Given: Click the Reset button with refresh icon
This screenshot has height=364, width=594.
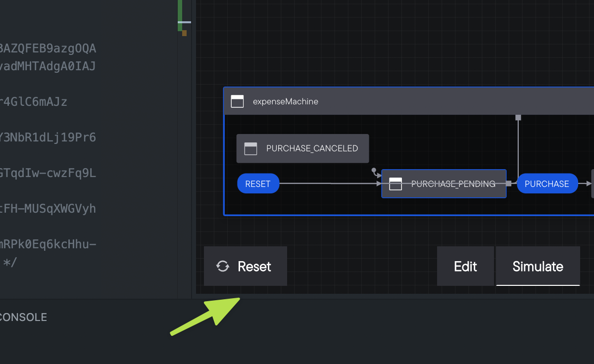Looking at the screenshot, I should click(x=246, y=266).
